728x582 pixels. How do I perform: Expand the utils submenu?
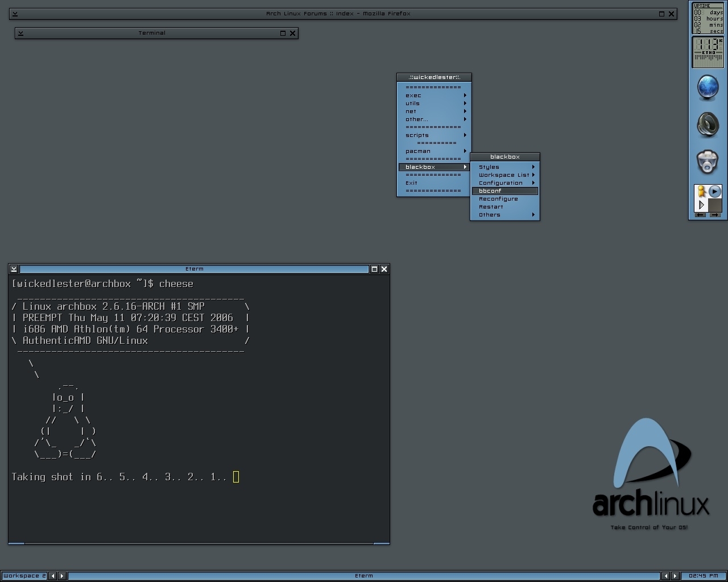[434, 103]
